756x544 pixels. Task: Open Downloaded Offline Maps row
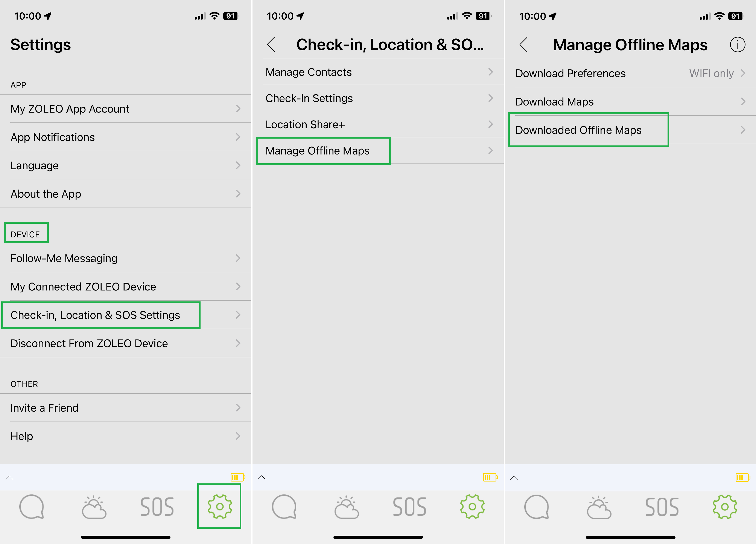click(631, 130)
